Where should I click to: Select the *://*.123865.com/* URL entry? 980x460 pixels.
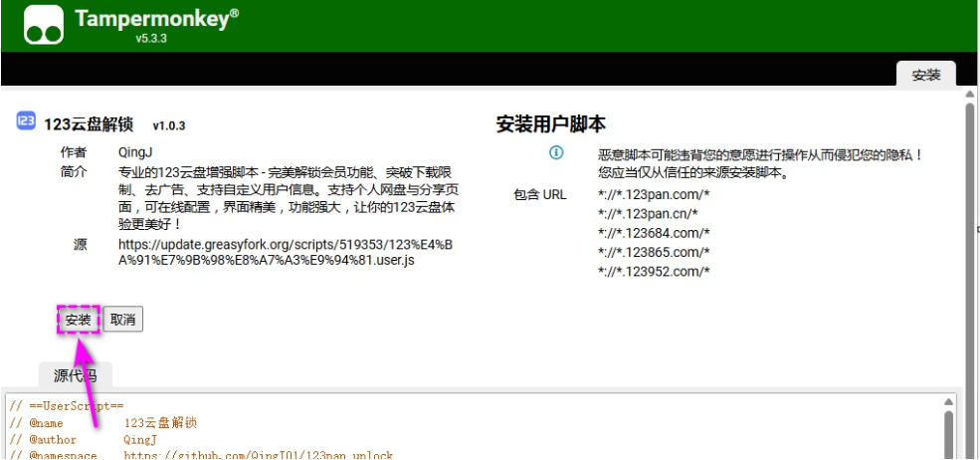coord(654,252)
